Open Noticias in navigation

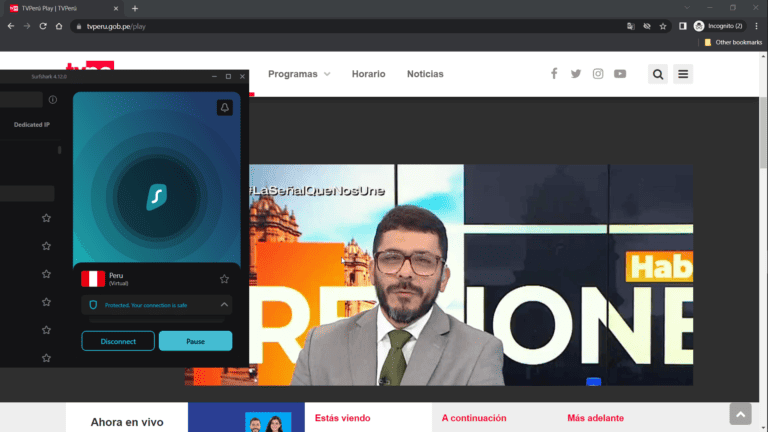click(425, 74)
